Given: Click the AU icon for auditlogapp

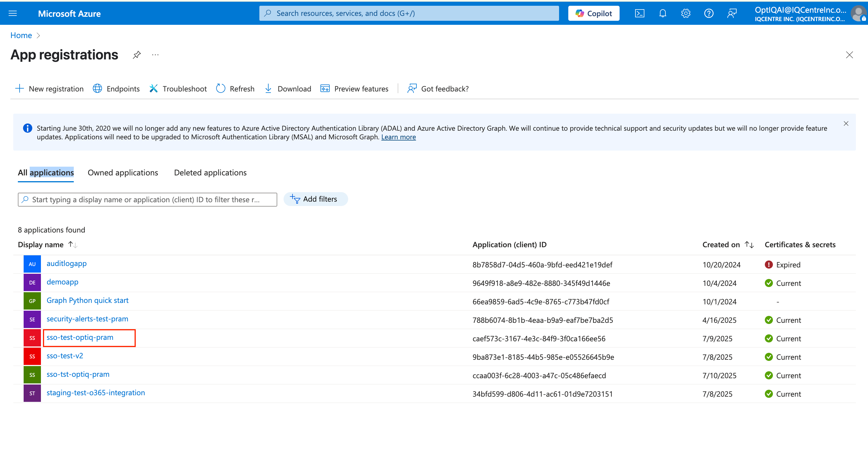Looking at the screenshot, I should tap(32, 264).
